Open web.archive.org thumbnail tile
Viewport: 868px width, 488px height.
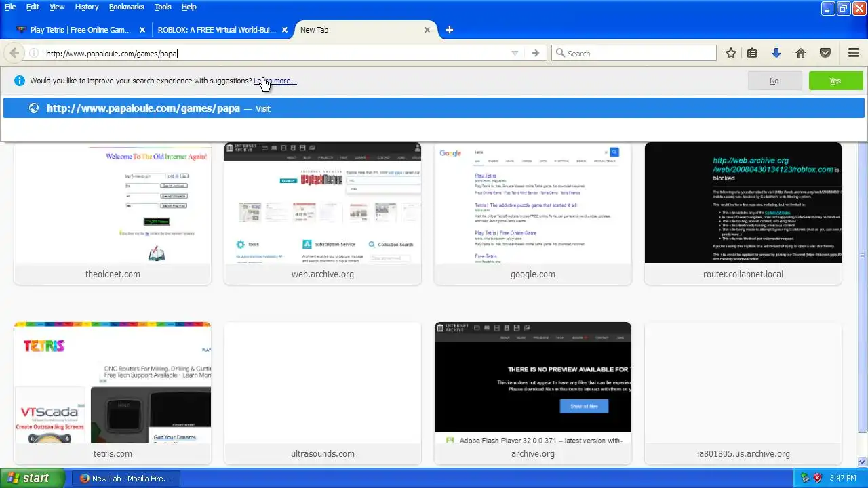point(323,213)
